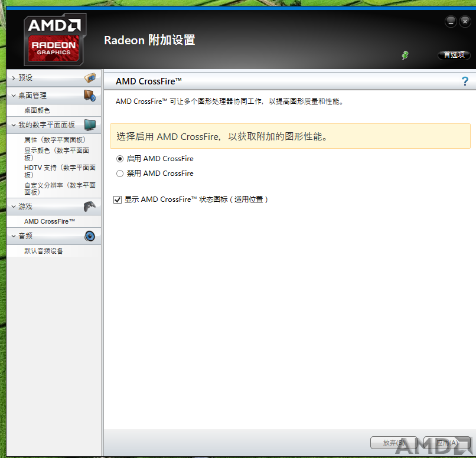Close the Radeon settings window

[x=465, y=21]
